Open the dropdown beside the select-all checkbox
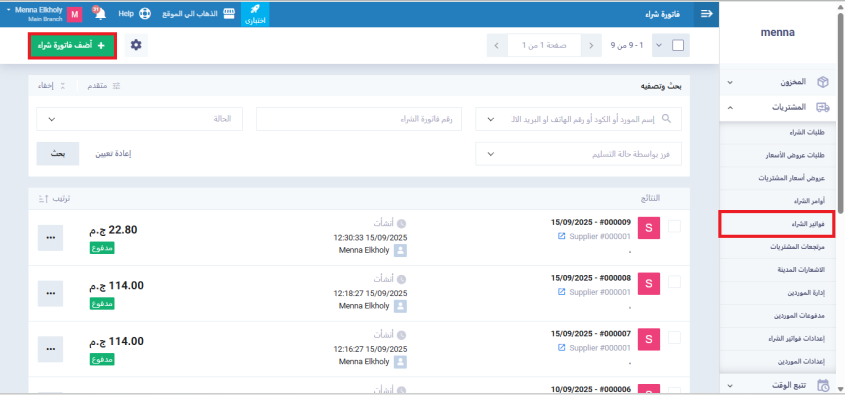The image size is (845, 395). [x=659, y=45]
